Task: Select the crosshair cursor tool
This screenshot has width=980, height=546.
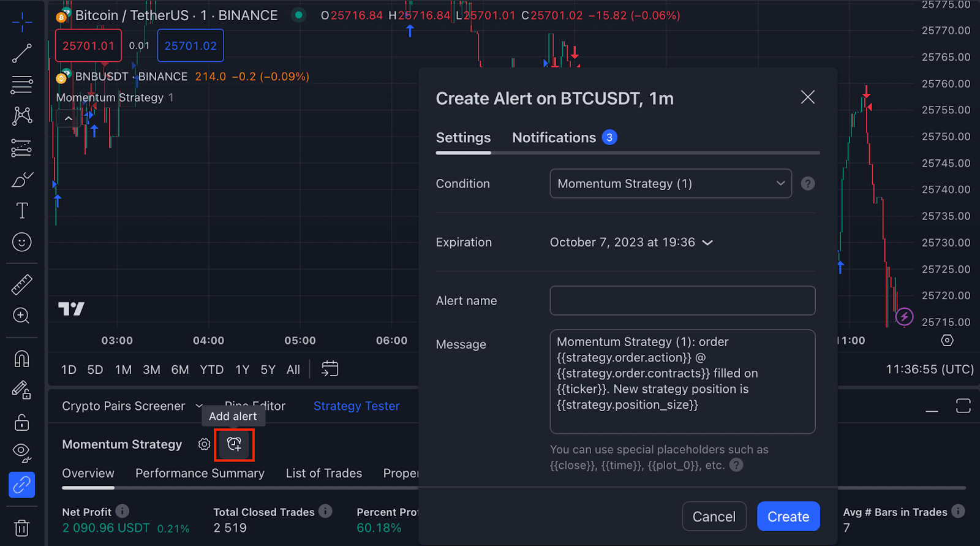Action: (22, 22)
